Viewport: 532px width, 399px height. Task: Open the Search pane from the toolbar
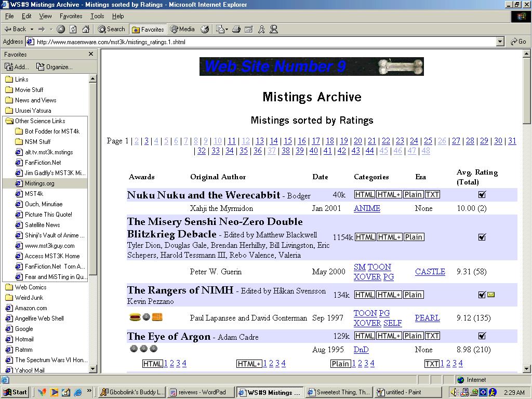(x=111, y=29)
